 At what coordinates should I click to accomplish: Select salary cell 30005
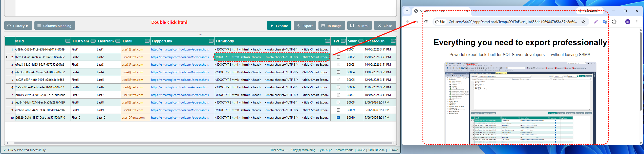355,80
